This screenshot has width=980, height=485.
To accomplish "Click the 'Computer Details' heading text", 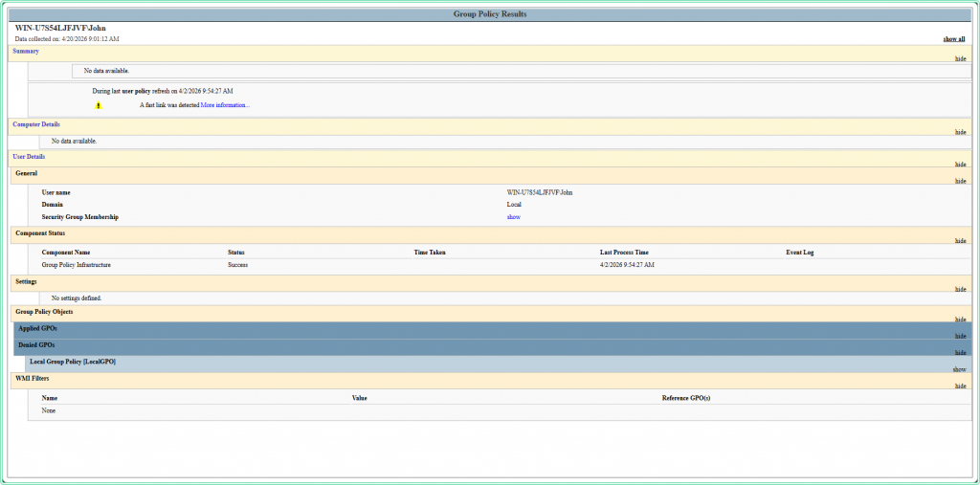I will coord(36,124).
